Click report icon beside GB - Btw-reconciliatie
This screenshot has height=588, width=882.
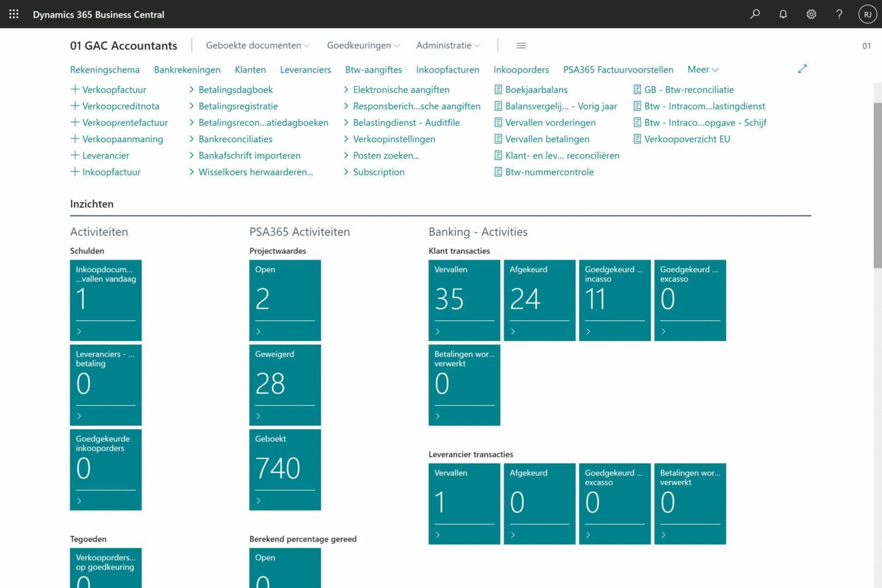coord(638,89)
